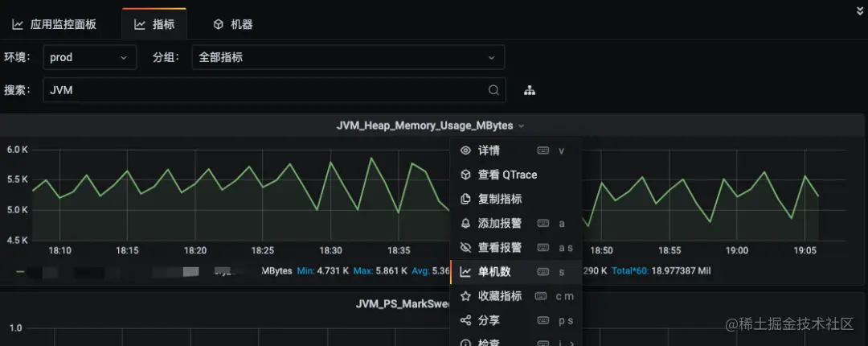Click the cube icon beside 机器
The image size is (868, 346).
pyautogui.click(x=219, y=24)
